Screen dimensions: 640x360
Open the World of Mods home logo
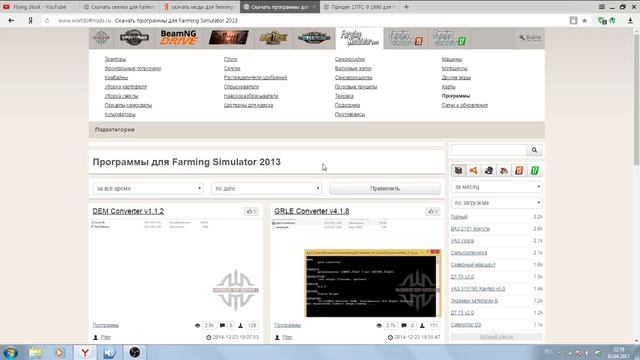(101, 38)
